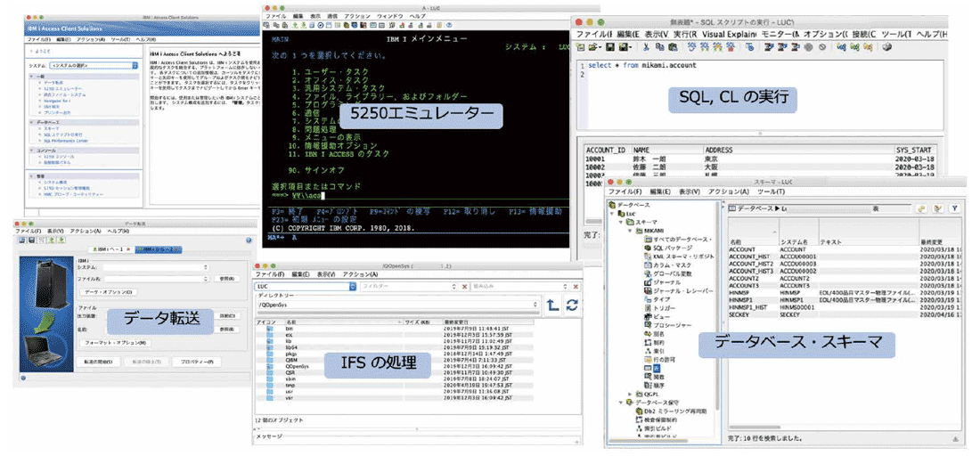Viewport: 980px width, 456px height.
Task: Select プロシージャー in the schema tree
Action: point(667,325)
